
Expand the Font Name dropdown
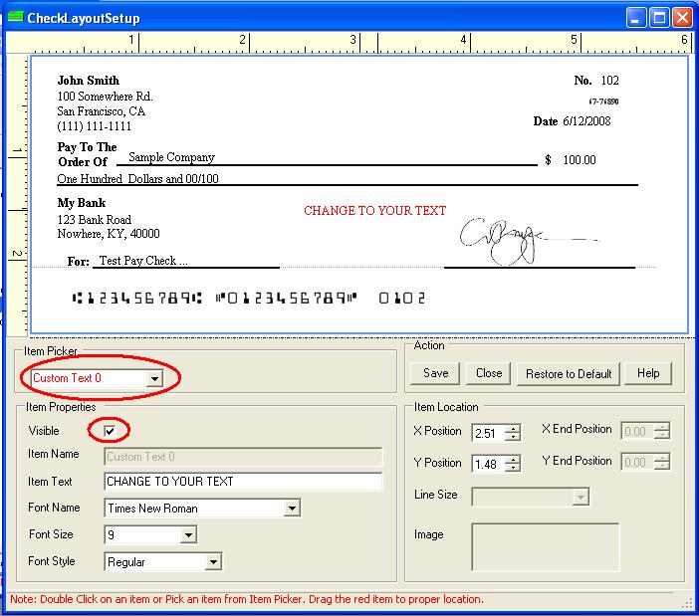(x=291, y=509)
